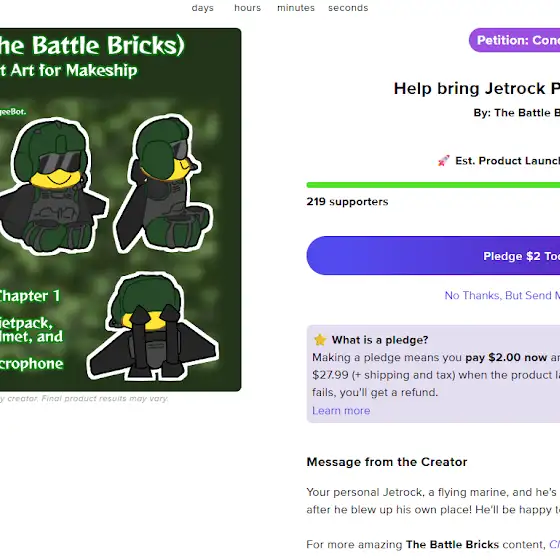Click the Pledge $2 Today button
Viewport: 560px width, 560px height.
(x=433, y=256)
